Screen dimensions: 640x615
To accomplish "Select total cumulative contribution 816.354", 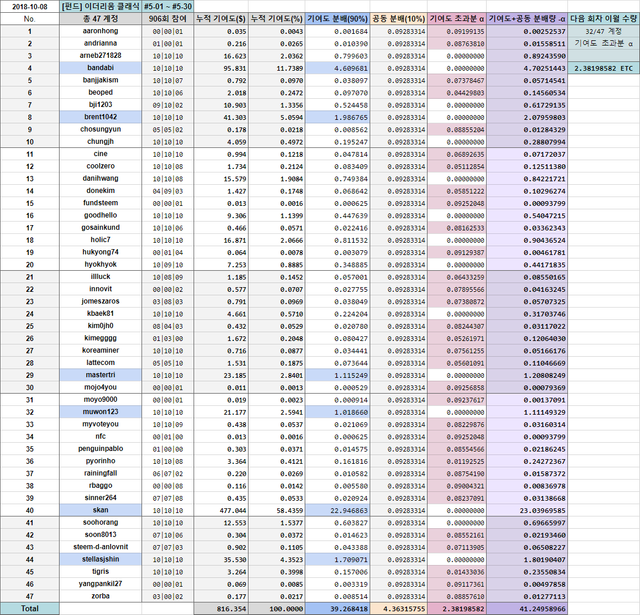I will point(221,608).
